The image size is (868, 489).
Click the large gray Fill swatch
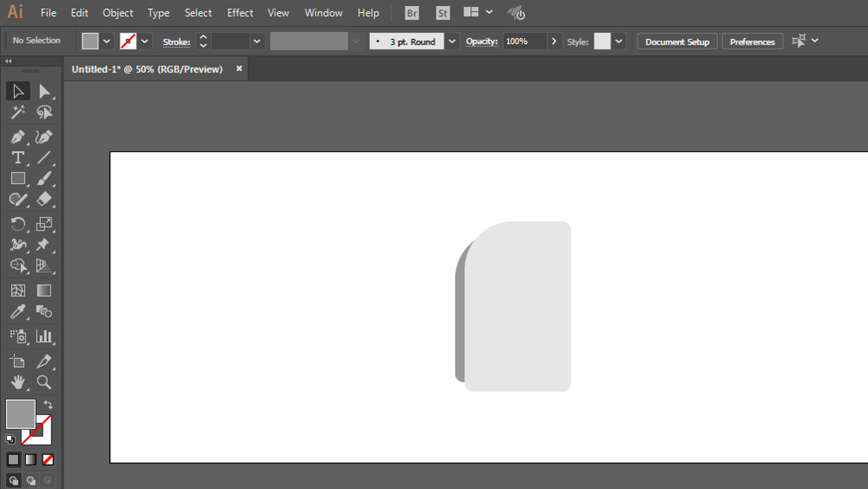pyautogui.click(x=21, y=413)
